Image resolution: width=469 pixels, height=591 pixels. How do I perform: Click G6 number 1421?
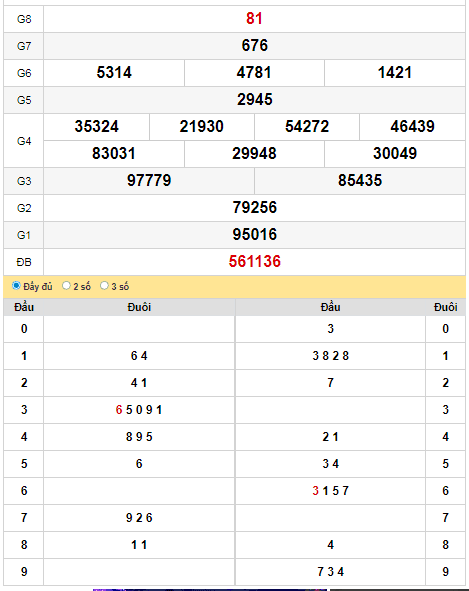pos(395,73)
